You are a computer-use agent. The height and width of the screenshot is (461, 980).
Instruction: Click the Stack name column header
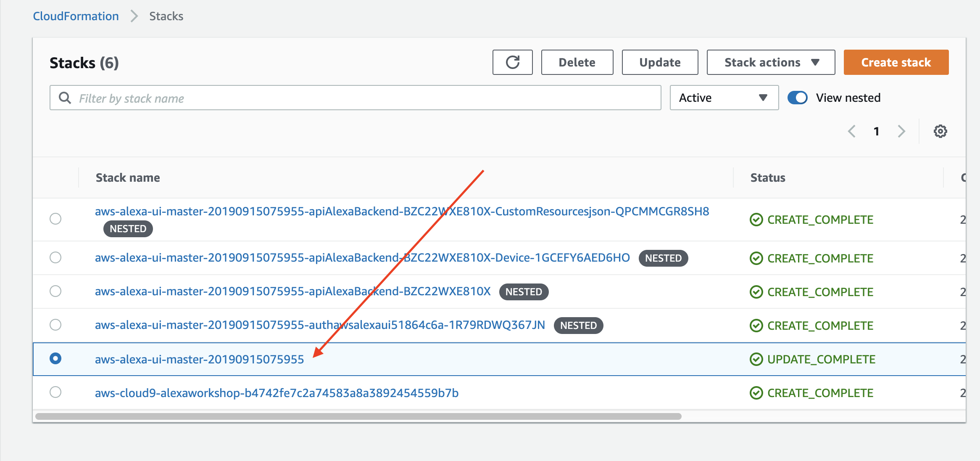128,178
